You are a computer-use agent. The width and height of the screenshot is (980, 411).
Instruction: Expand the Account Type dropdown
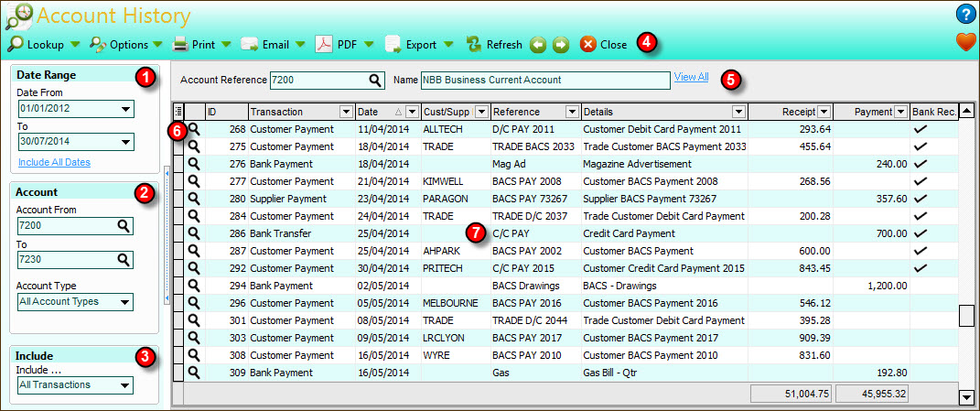(x=125, y=302)
